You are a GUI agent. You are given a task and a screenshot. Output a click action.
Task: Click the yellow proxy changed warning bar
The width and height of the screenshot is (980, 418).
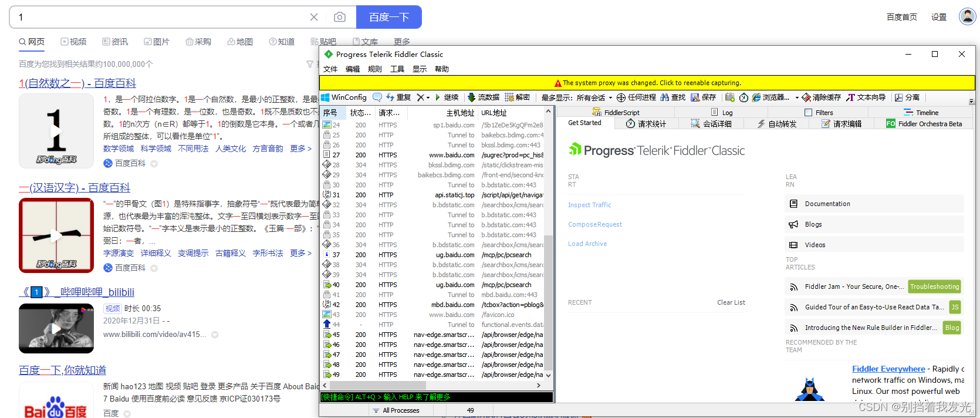point(647,83)
